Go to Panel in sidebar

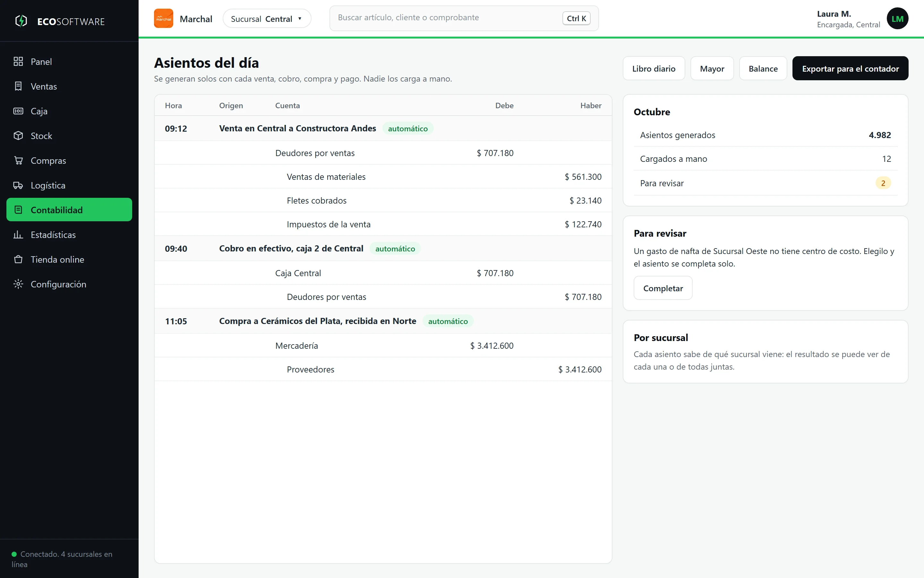pyautogui.click(x=69, y=62)
